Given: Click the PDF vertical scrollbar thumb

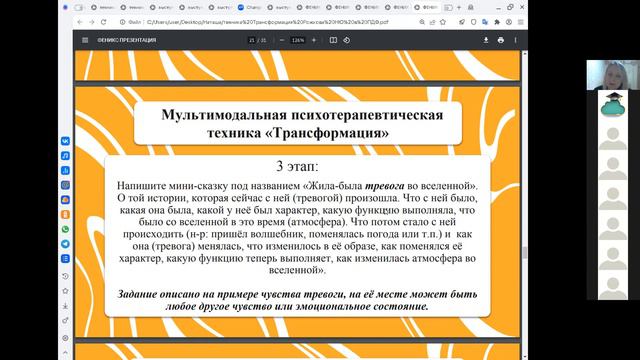Looking at the screenshot, I should (524, 253).
